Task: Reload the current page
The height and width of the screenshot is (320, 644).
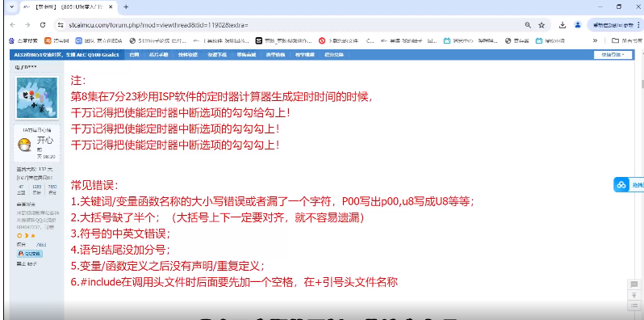Action: pyautogui.click(x=42, y=25)
